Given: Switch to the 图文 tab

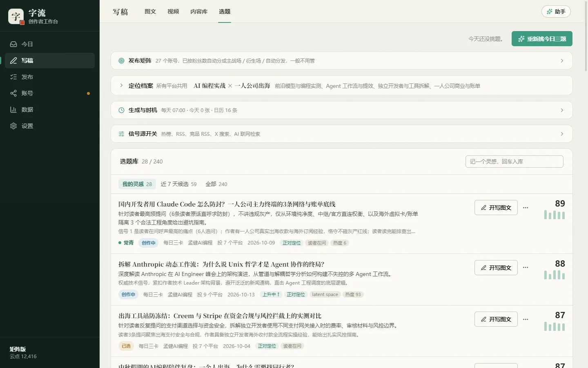Looking at the screenshot, I should [x=150, y=11].
